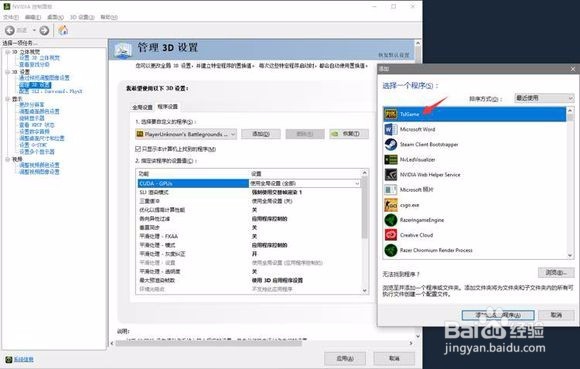
Task: Click the NVIDIA logo in title bar
Action: (7, 6)
